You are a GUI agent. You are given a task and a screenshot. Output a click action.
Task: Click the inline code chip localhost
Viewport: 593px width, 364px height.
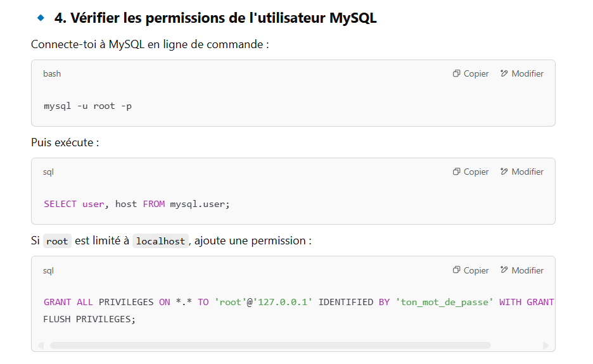pos(160,241)
